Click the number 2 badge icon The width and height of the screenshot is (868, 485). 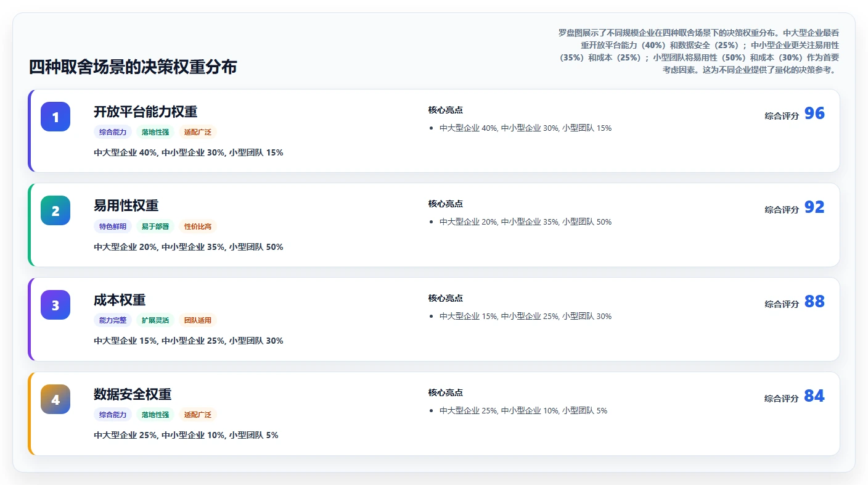(55, 210)
